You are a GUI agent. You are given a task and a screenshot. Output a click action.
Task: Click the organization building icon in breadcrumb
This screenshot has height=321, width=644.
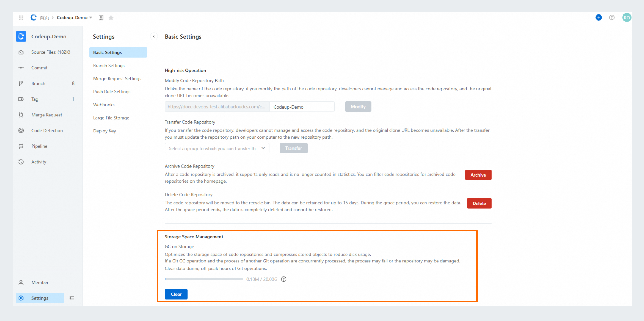coord(101,17)
